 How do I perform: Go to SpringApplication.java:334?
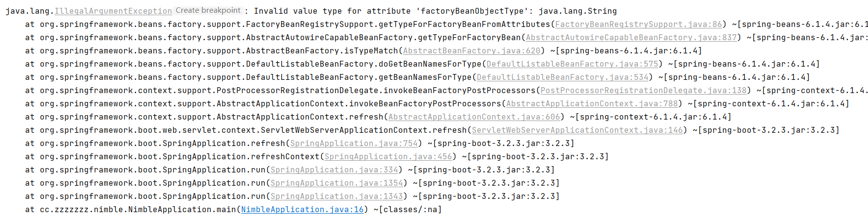pos(334,170)
